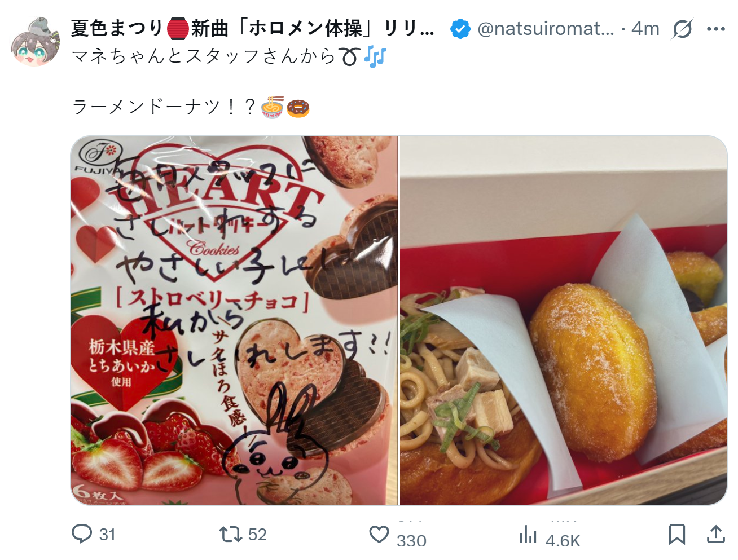View the Fujiya Heart cookies photo

pos(234,320)
